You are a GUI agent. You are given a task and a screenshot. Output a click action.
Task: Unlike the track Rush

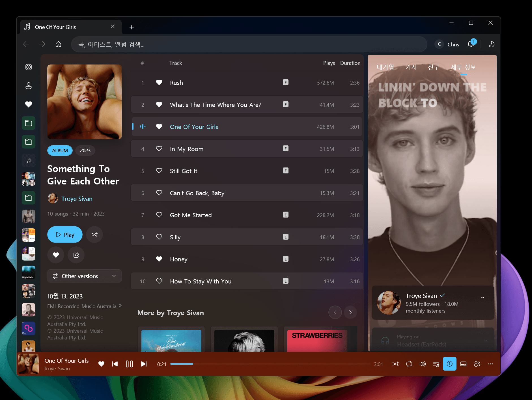pyautogui.click(x=159, y=83)
